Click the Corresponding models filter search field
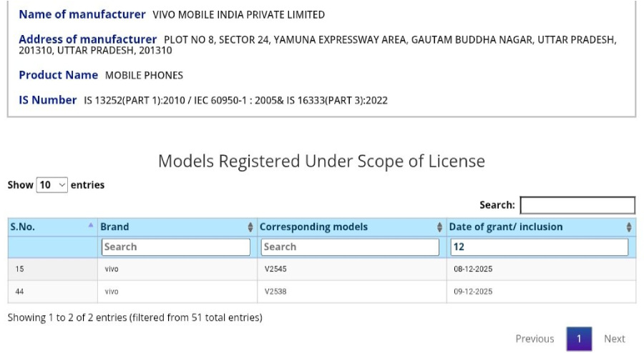644x353 pixels. (x=350, y=247)
